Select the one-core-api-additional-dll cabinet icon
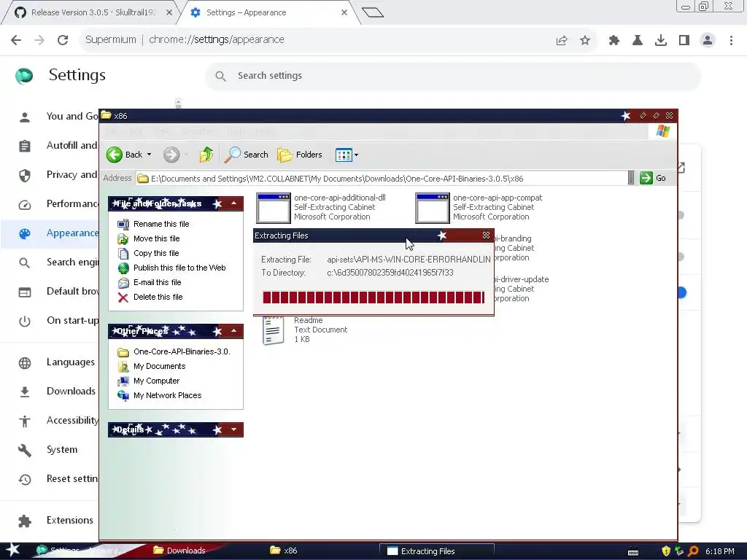This screenshot has width=747, height=560. point(273,208)
